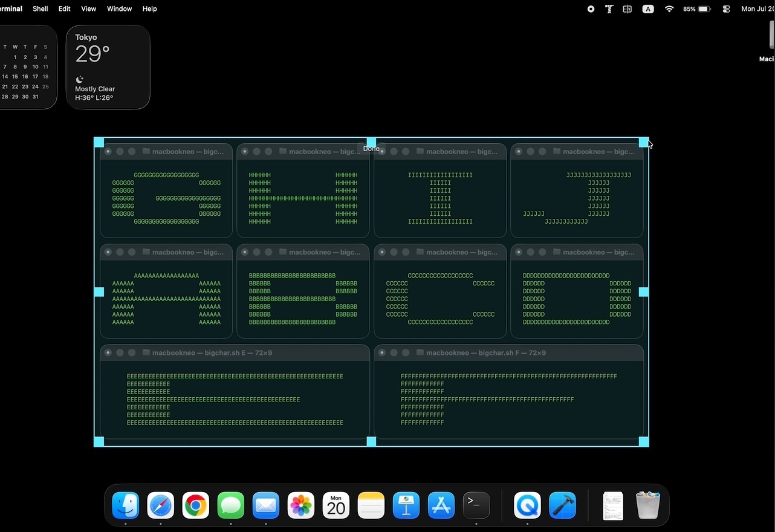Launch Safari from the dock
The height and width of the screenshot is (532, 775).
(161, 505)
